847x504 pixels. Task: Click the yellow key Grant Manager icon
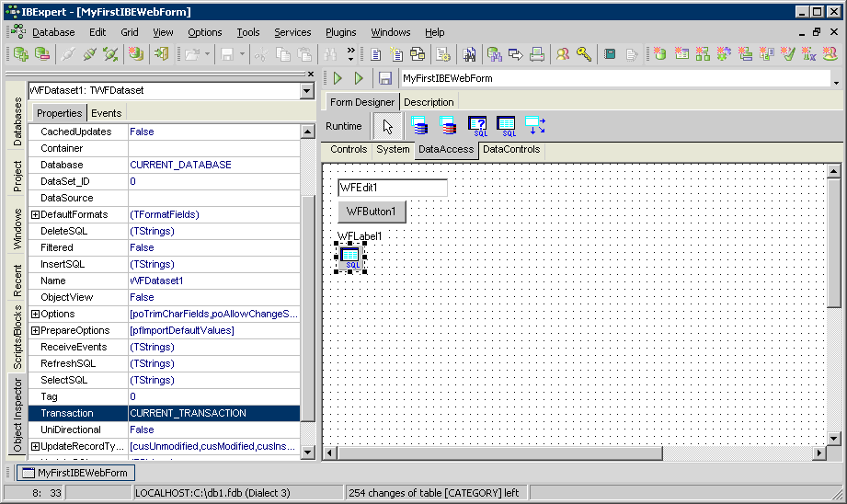tap(584, 54)
